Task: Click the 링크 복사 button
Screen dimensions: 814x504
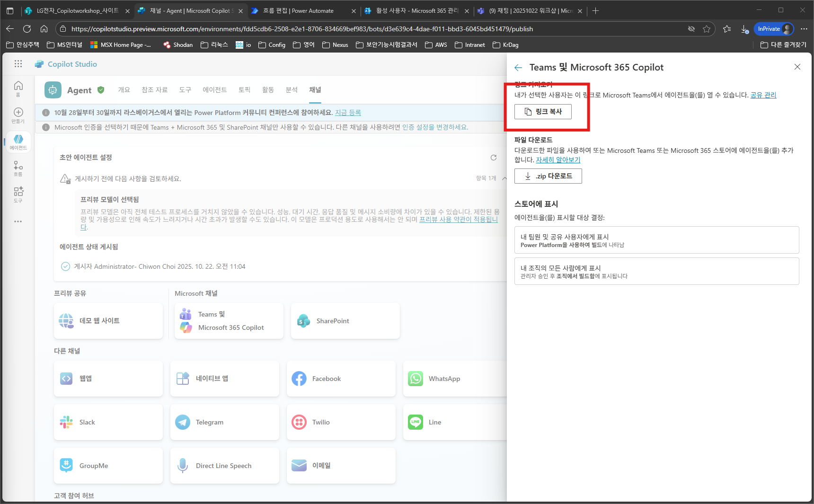Action: click(543, 112)
